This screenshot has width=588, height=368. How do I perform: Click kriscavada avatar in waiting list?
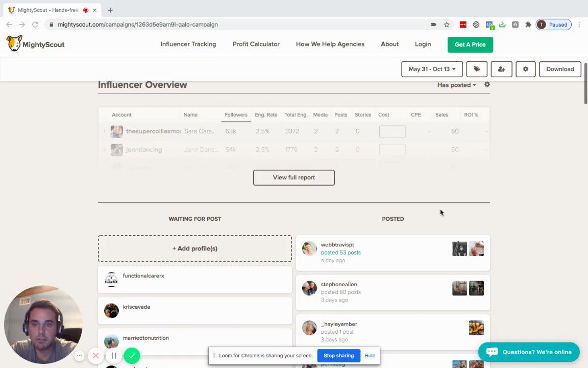click(111, 311)
